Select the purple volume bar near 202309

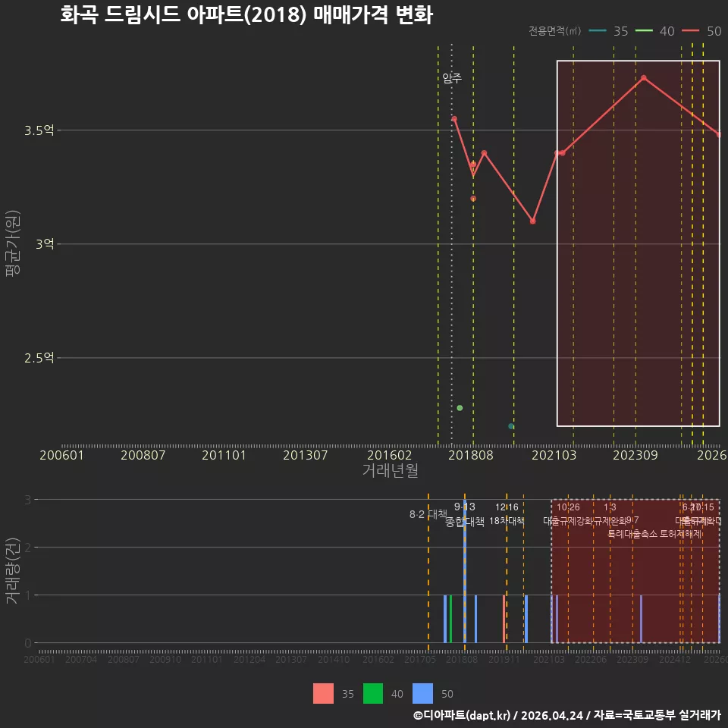[x=641, y=619]
